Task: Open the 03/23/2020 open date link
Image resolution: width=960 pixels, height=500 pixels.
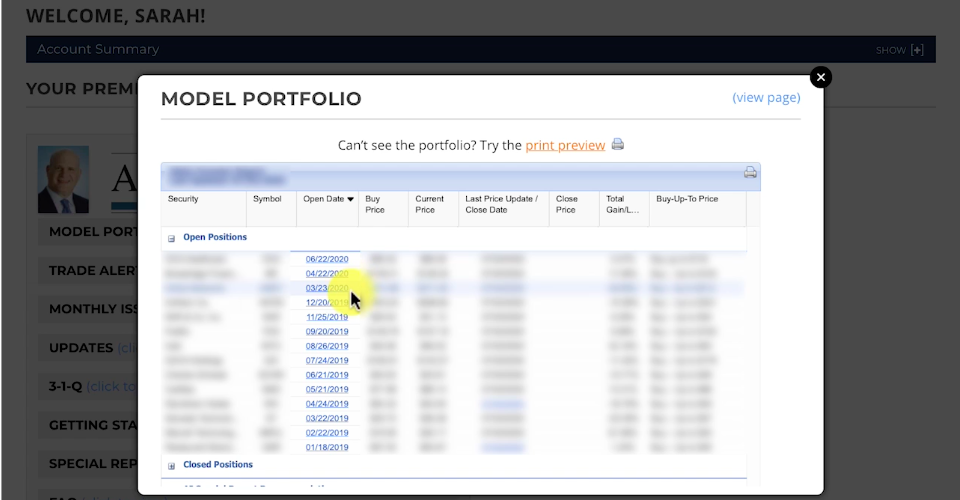Action: 327,288
